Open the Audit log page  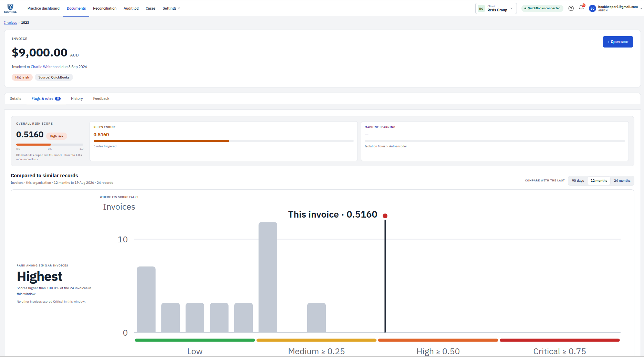click(131, 8)
